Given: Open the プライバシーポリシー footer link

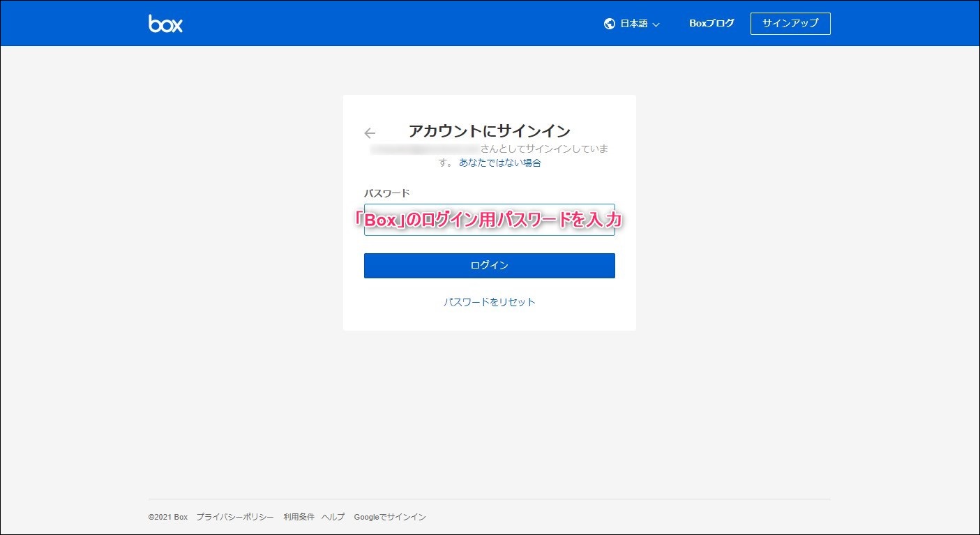Looking at the screenshot, I should click(x=235, y=517).
